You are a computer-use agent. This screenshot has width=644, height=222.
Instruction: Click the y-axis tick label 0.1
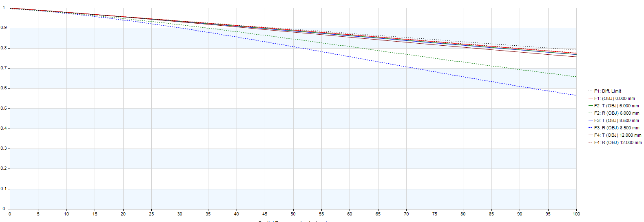4,189
